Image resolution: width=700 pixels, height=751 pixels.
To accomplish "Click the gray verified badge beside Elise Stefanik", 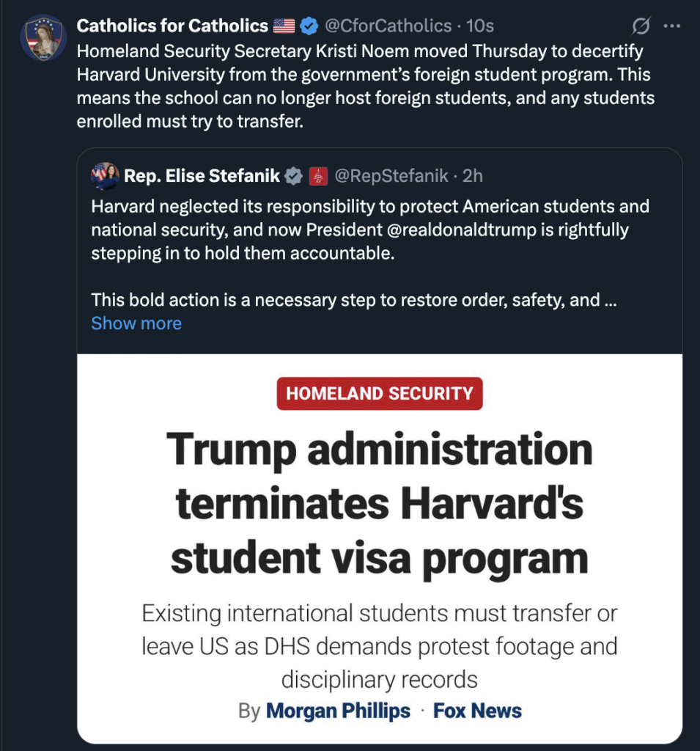I will (x=293, y=176).
